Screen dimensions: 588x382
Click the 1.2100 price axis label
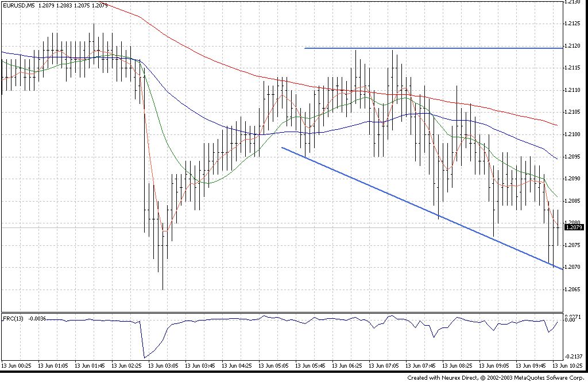click(573, 134)
